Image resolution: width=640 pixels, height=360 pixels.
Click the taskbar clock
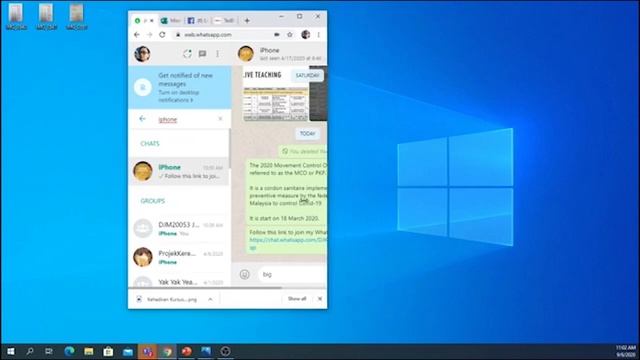626,351
